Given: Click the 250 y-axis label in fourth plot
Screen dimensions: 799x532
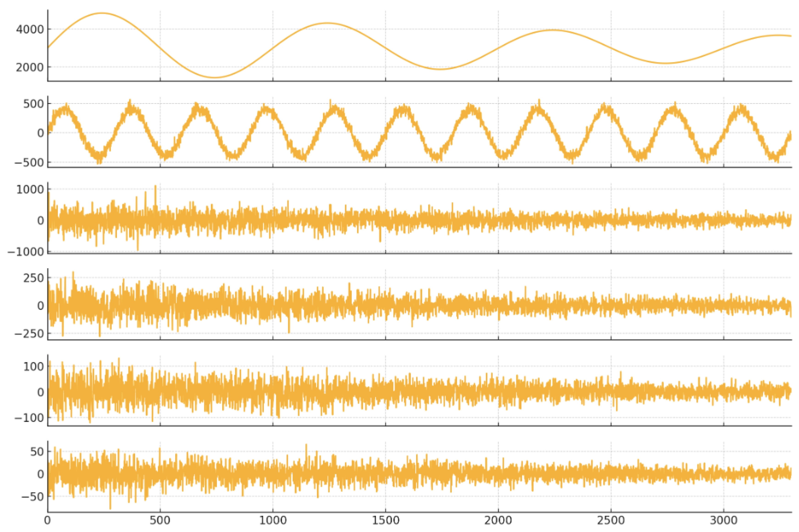Looking at the screenshot, I should pos(33,278).
